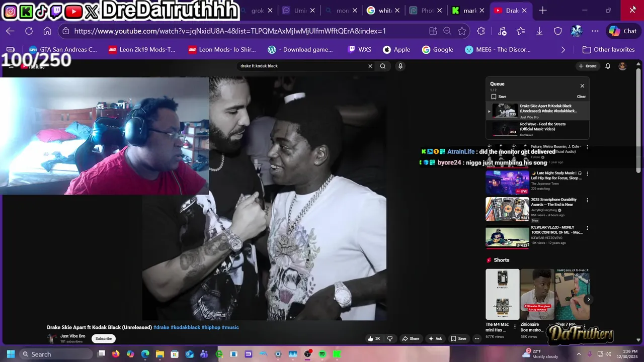Click the #kodakblack hashtag link
644x362 pixels.
point(185,327)
